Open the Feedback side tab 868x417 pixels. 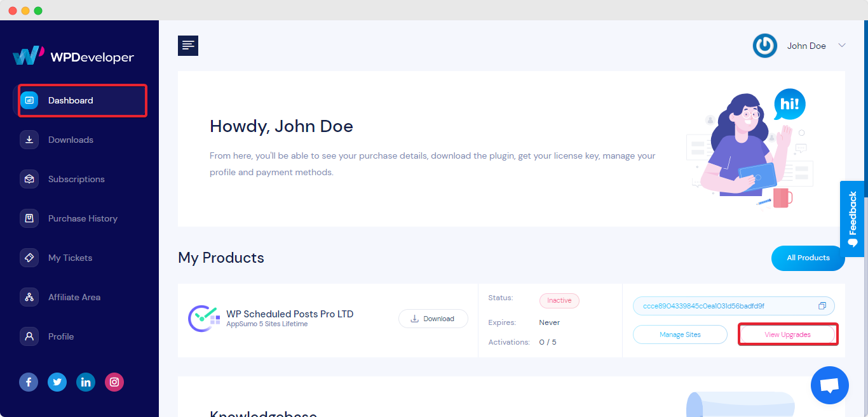pos(852,219)
